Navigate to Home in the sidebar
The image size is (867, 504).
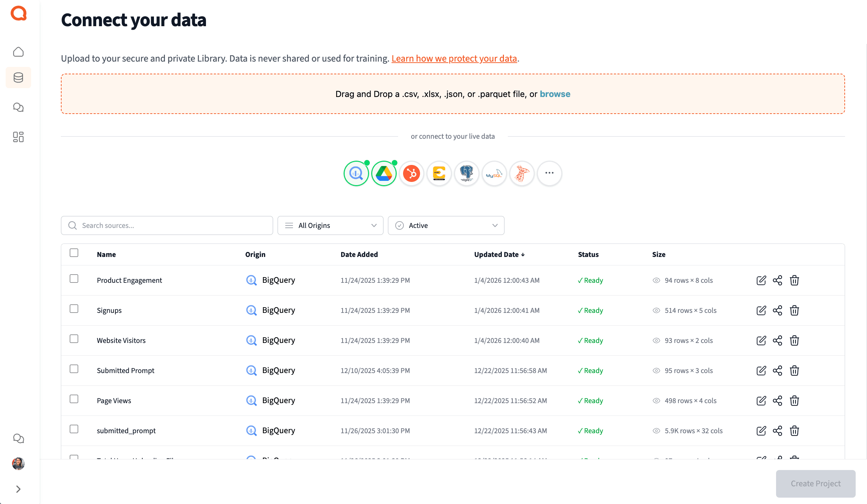click(18, 51)
